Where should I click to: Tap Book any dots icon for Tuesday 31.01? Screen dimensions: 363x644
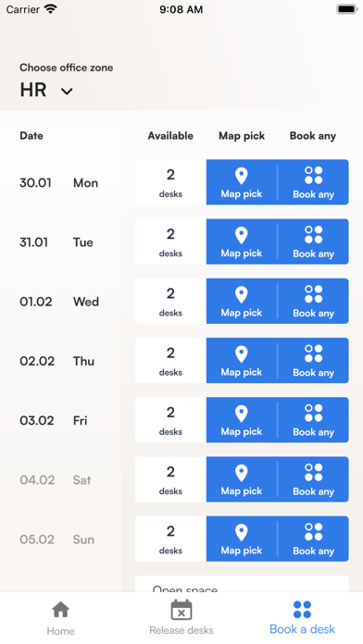[x=313, y=234]
